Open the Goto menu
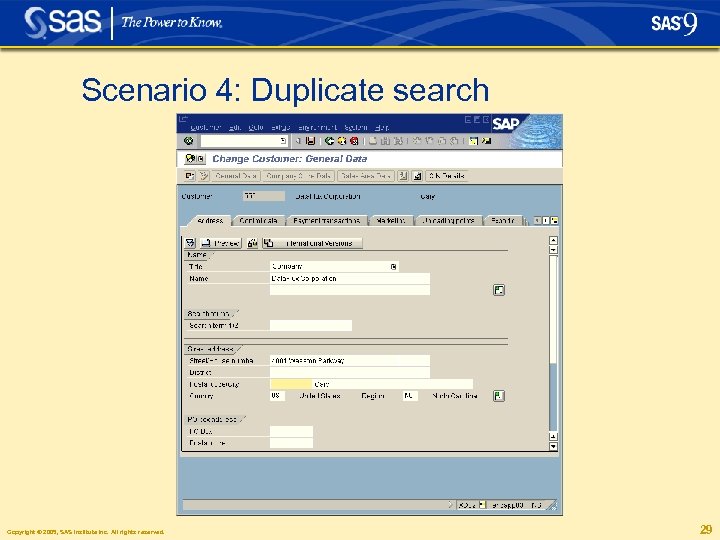The width and height of the screenshot is (720, 540). [x=256, y=127]
